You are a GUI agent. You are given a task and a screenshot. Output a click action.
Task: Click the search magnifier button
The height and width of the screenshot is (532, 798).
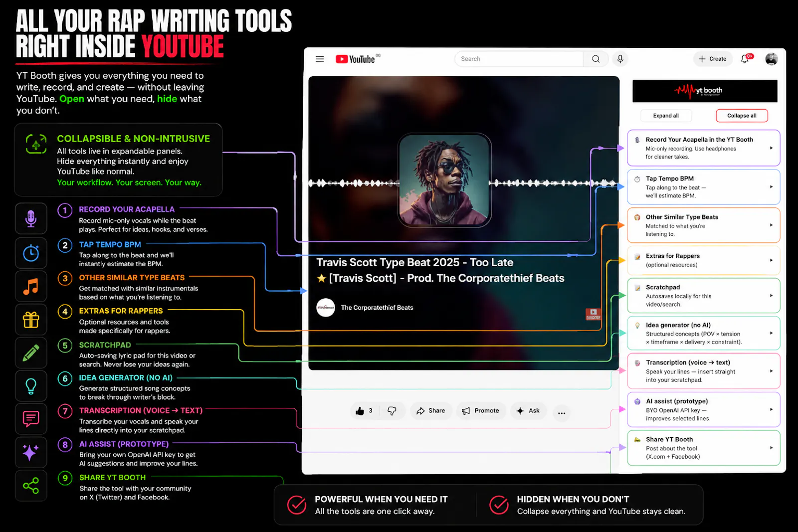click(596, 59)
